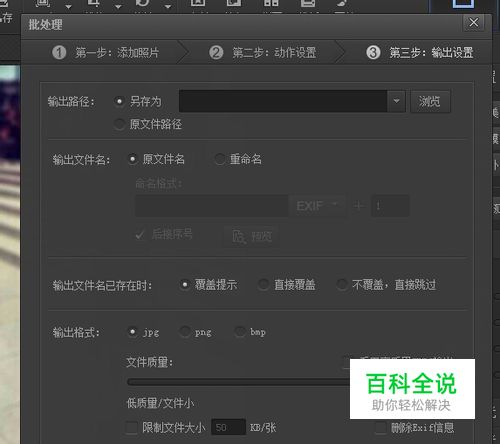The height and width of the screenshot is (444, 500).
Task: Toggle the 后接序号 checkbox
Action: [139, 235]
